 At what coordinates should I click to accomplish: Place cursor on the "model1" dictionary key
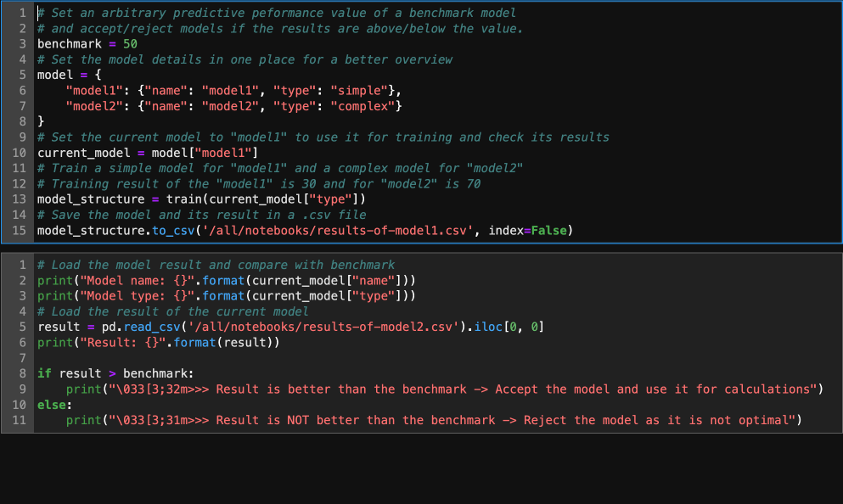[x=94, y=90]
